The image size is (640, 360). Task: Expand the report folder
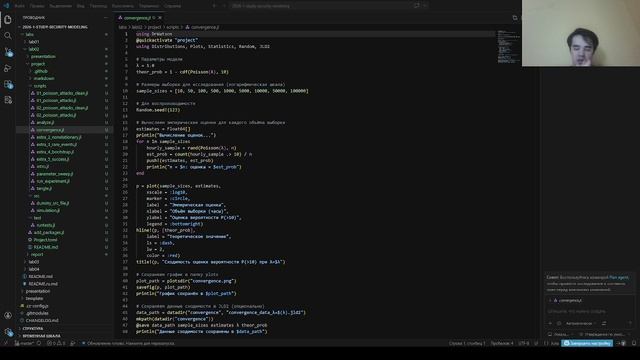[x=37, y=254]
